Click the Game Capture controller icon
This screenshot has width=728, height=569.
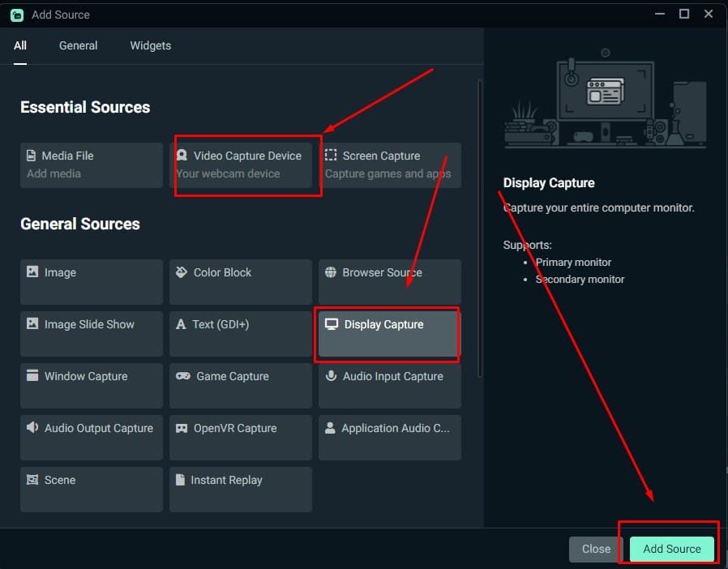[x=183, y=376]
